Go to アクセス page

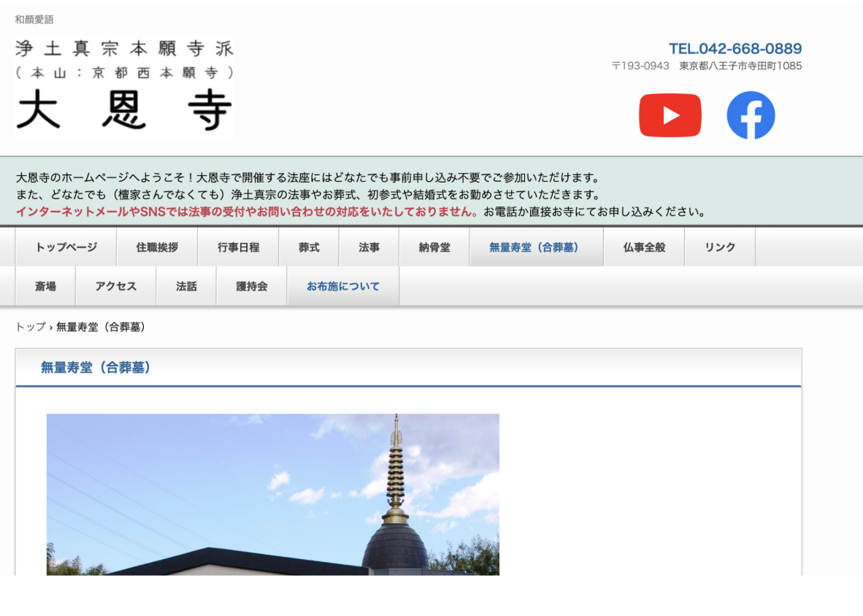115,287
